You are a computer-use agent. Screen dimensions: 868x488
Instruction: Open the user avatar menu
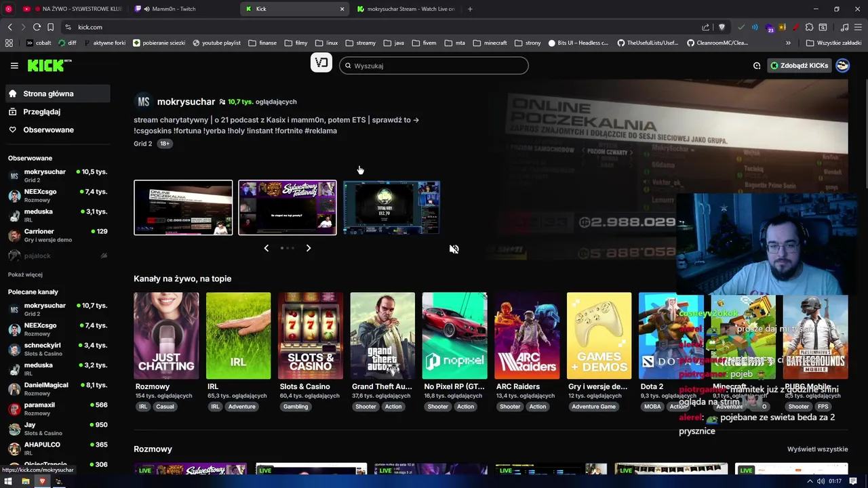842,66
